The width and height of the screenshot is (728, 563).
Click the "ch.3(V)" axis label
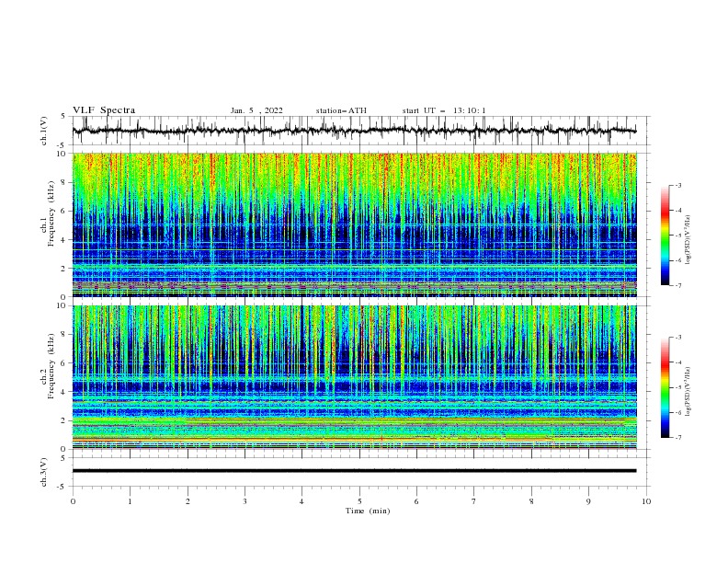click(x=44, y=472)
